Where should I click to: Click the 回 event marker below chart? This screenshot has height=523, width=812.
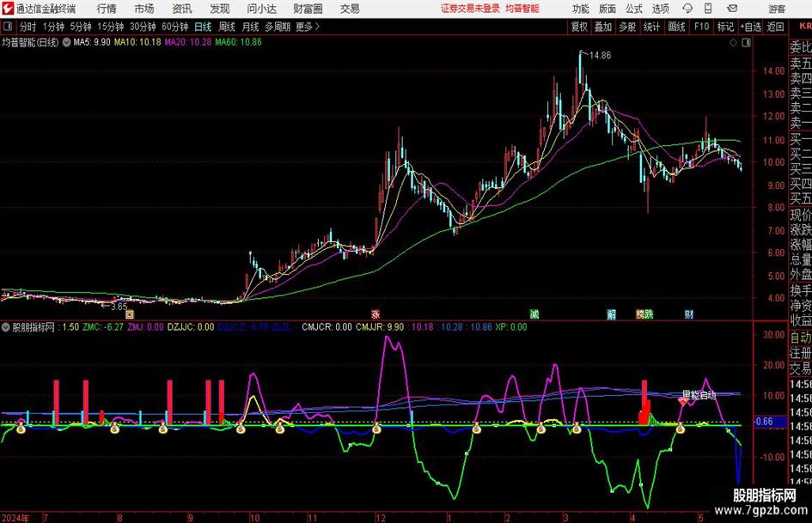tap(130, 313)
